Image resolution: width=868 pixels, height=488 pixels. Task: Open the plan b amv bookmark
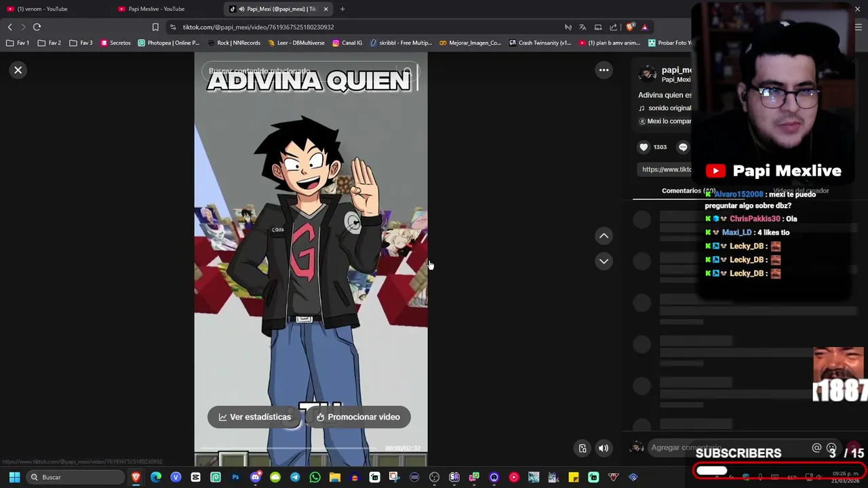click(610, 43)
